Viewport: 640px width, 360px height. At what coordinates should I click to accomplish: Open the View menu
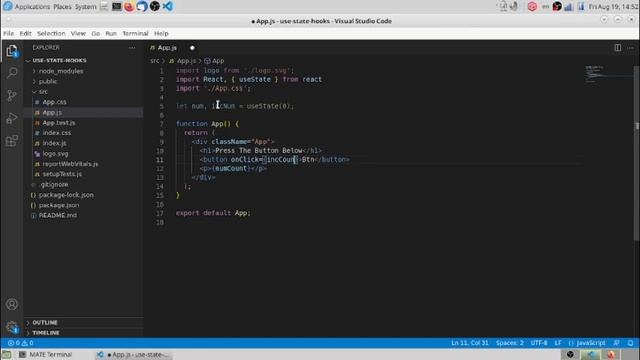coord(78,33)
